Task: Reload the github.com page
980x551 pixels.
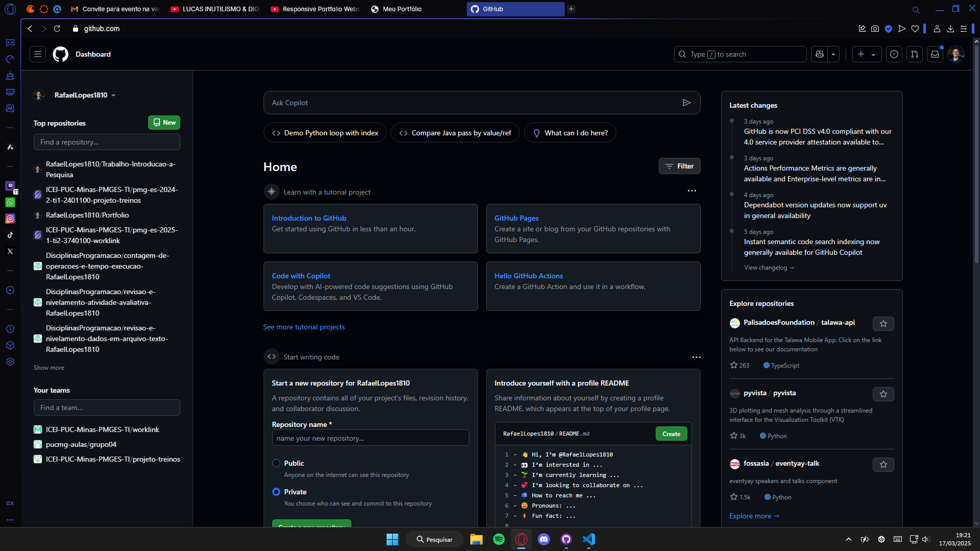Action: [57, 29]
